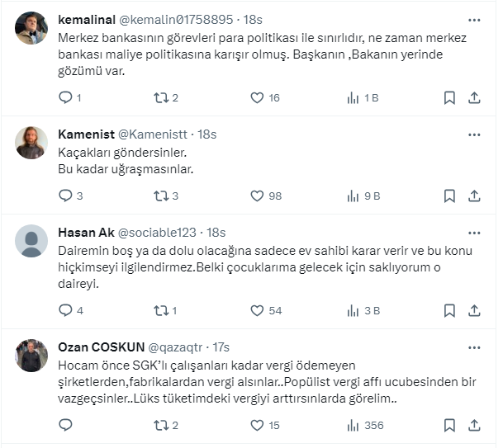Viewport: 503px width, 448px height.
Task: Open the 17s timestamp on Ozan COSKUN's tweet
Action: click(x=221, y=347)
